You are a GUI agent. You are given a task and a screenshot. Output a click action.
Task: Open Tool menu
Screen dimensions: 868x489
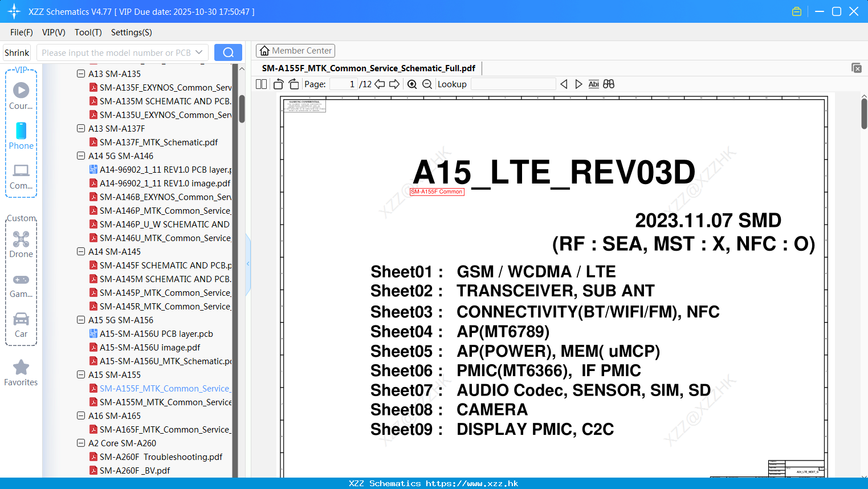pyautogui.click(x=88, y=32)
